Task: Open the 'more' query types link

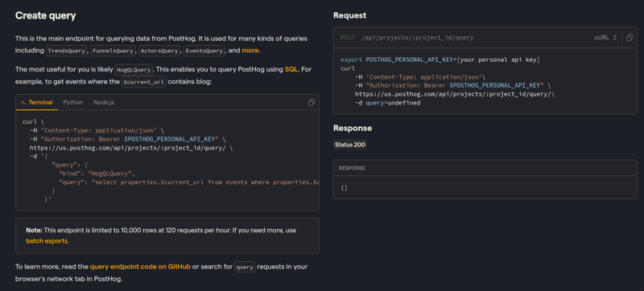Action: pyautogui.click(x=250, y=51)
